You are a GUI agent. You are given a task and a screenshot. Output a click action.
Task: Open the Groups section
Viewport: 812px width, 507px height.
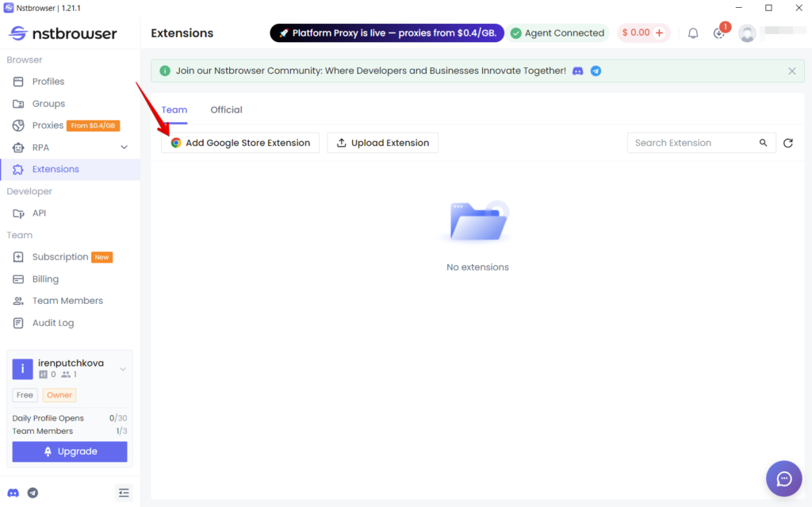(48, 104)
